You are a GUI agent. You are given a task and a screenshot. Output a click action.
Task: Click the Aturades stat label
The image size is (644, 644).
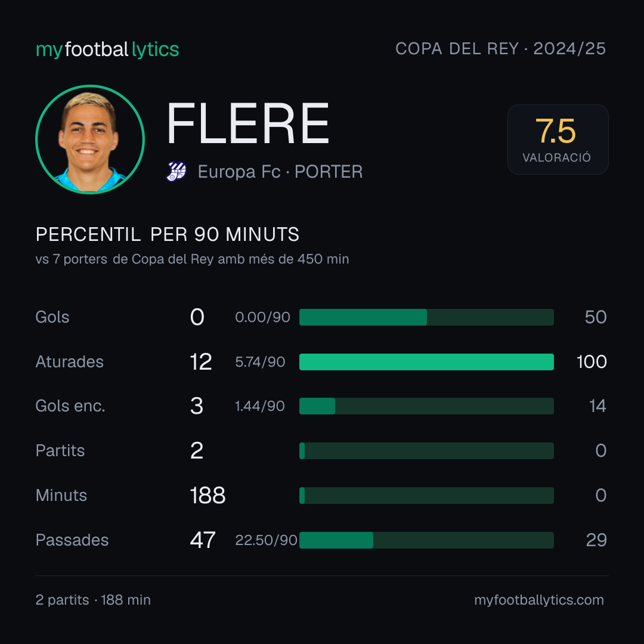pos(69,362)
